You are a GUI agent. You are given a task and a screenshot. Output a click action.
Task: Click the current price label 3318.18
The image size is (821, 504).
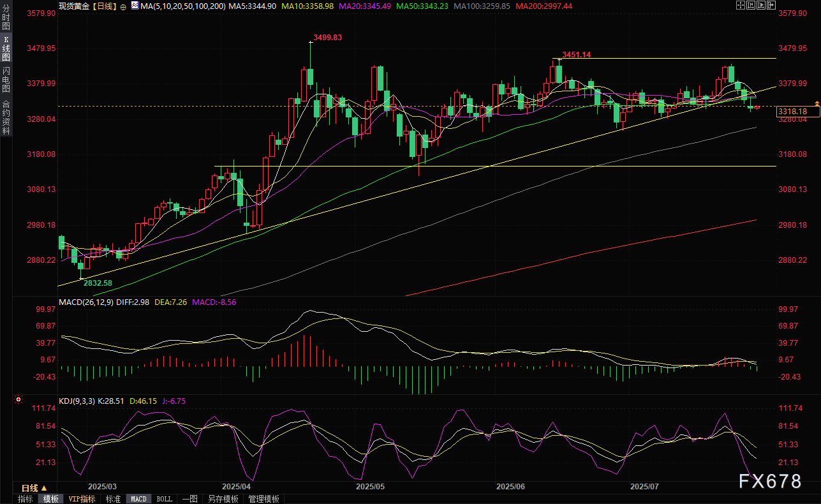click(792, 112)
